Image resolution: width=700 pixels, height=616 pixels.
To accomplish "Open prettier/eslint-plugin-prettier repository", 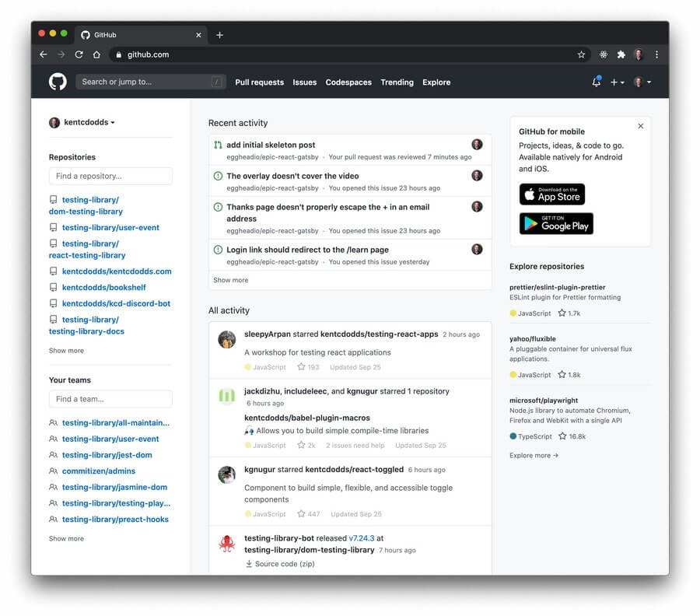I will click(558, 288).
